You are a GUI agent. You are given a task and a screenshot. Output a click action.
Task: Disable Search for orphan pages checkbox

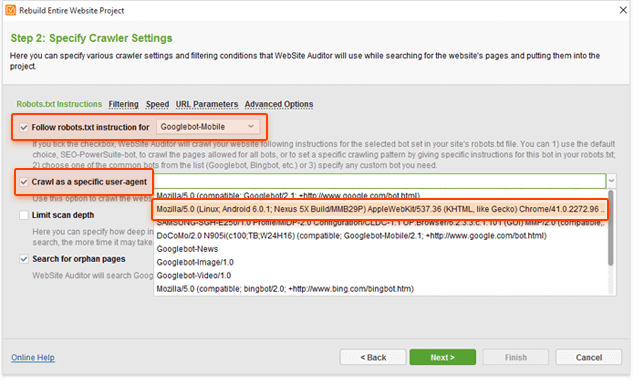pos(24,259)
